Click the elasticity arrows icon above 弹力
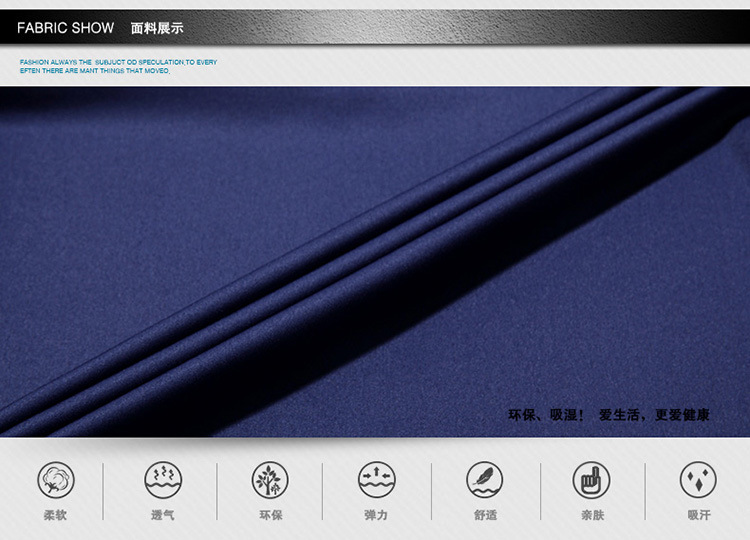 377,480
